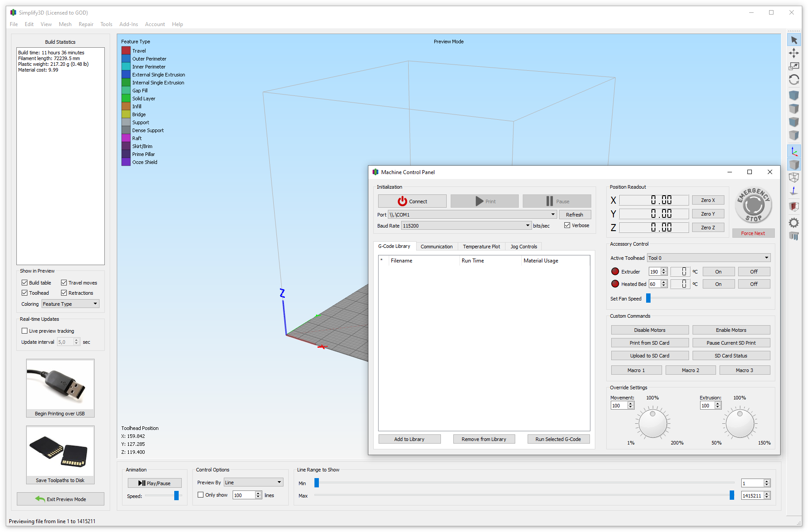Screen dimensions: 808x532
Task: Click the Pause button in Initialization
Action: [557, 201]
